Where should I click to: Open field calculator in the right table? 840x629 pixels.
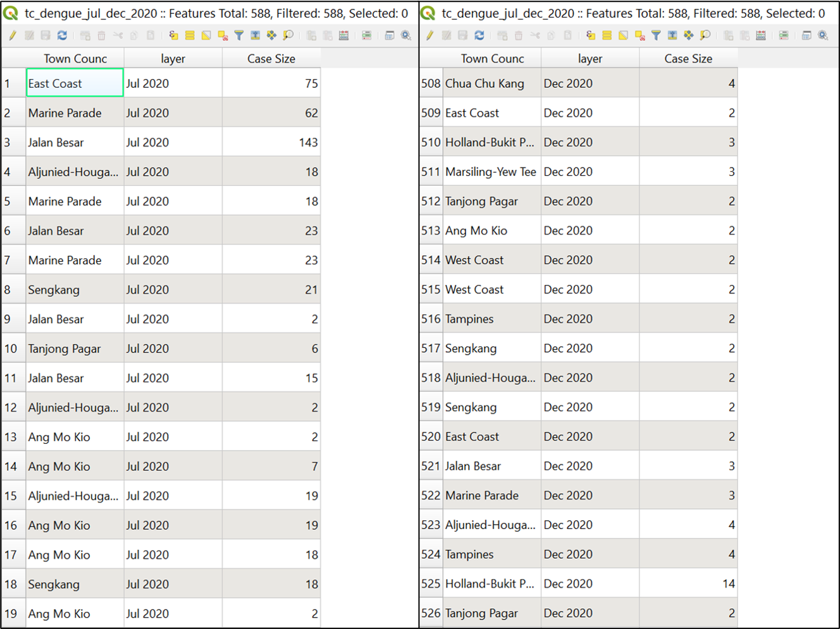(761, 36)
